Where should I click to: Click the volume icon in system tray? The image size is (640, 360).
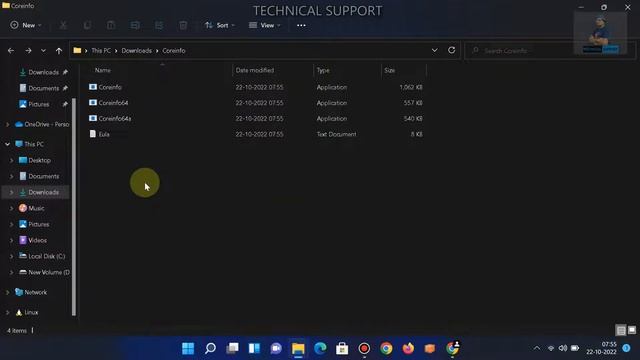tap(563, 348)
